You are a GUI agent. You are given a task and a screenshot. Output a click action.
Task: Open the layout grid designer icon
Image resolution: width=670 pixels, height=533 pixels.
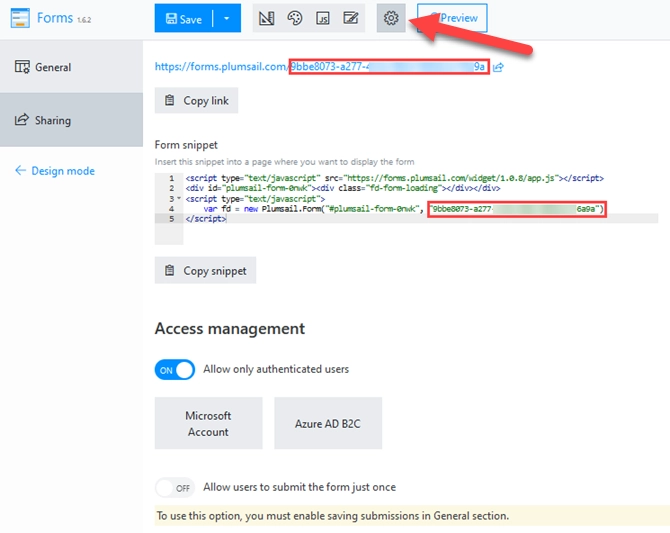click(267, 18)
